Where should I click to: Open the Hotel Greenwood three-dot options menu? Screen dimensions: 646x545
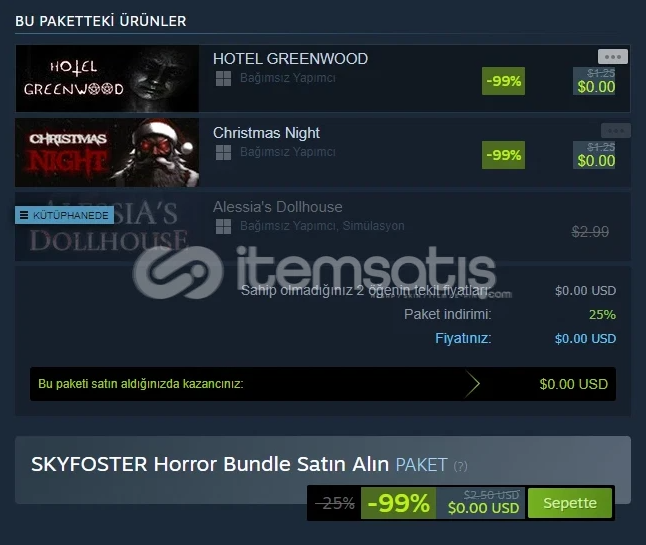(613, 56)
